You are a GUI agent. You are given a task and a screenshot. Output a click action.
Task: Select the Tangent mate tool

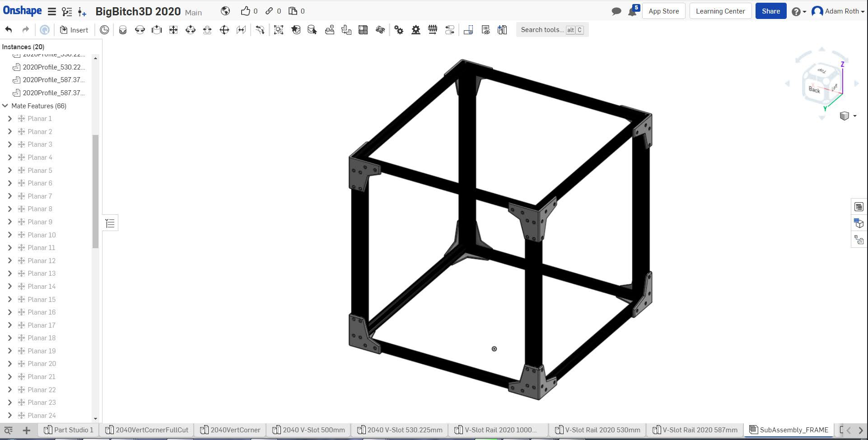260,30
